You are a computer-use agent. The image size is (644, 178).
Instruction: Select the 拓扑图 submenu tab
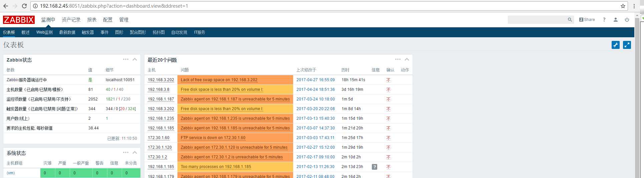click(158, 32)
